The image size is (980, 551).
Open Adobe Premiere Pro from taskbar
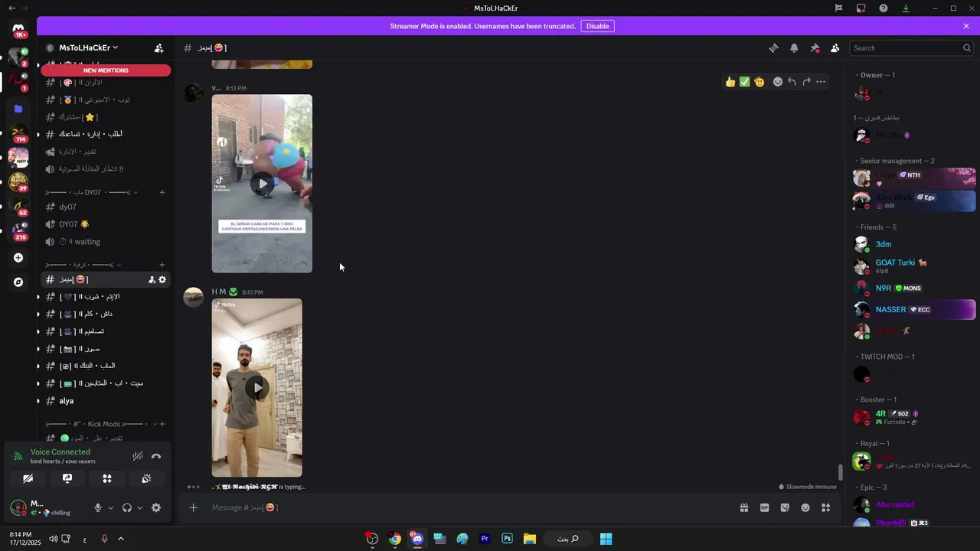pyautogui.click(x=485, y=539)
